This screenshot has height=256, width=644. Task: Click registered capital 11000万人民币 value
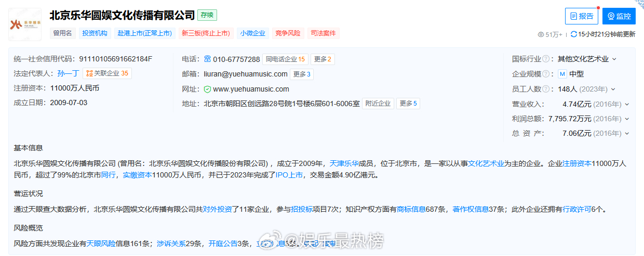point(74,88)
